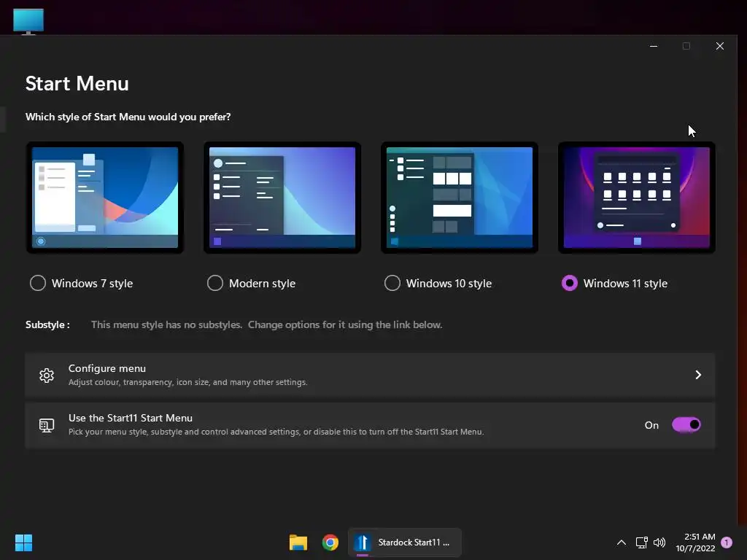The width and height of the screenshot is (747, 560).
Task: Select the Windows 7 style radio button
Action: pos(38,283)
